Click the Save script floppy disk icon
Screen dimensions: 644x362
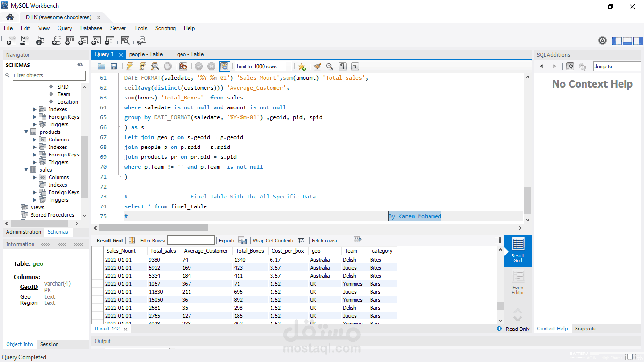tap(114, 66)
